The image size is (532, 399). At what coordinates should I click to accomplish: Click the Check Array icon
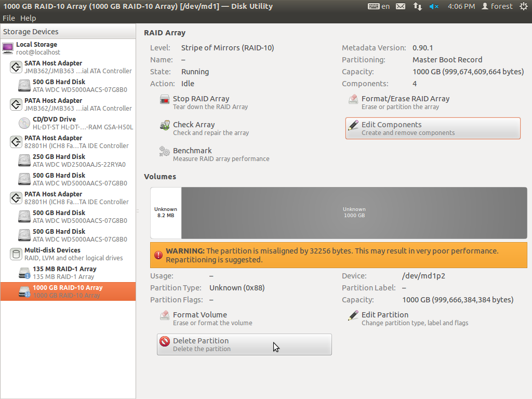tap(165, 125)
